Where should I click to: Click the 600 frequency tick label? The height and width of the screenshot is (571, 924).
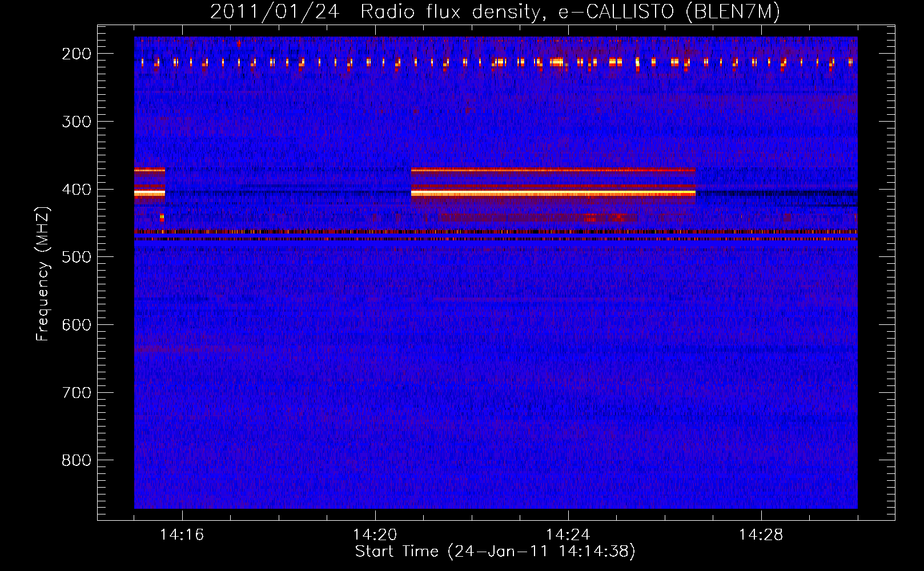pos(76,325)
